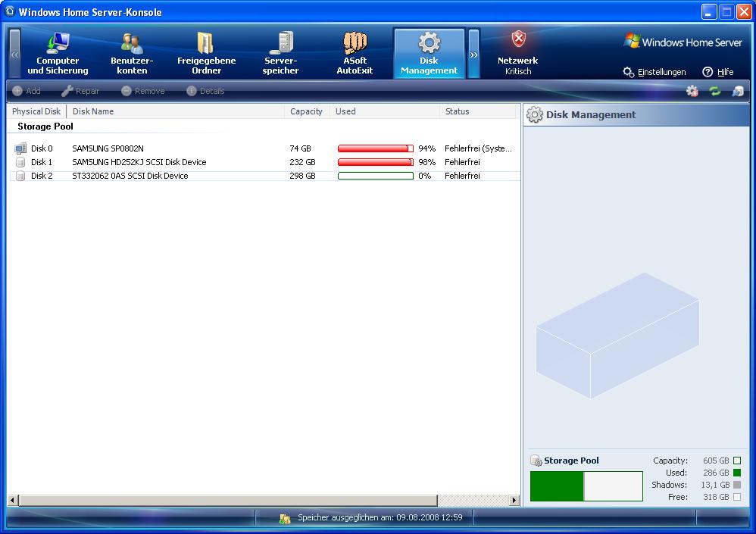Click the Storage Pool icon in the side panel
The width and height of the screenshot is (756, 534).
(x=536, y=461)
